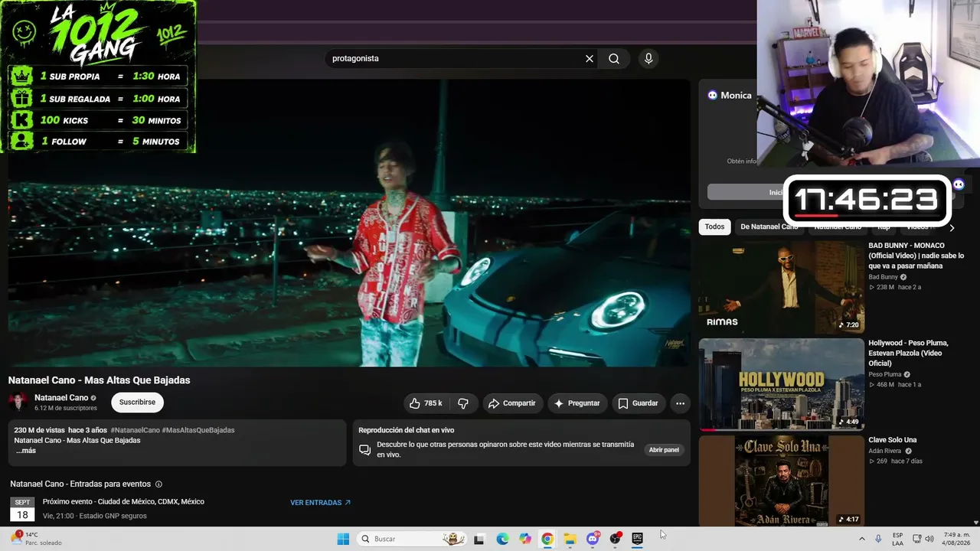
Task: Click the Clave Solo Una video title
Action: 893,440
